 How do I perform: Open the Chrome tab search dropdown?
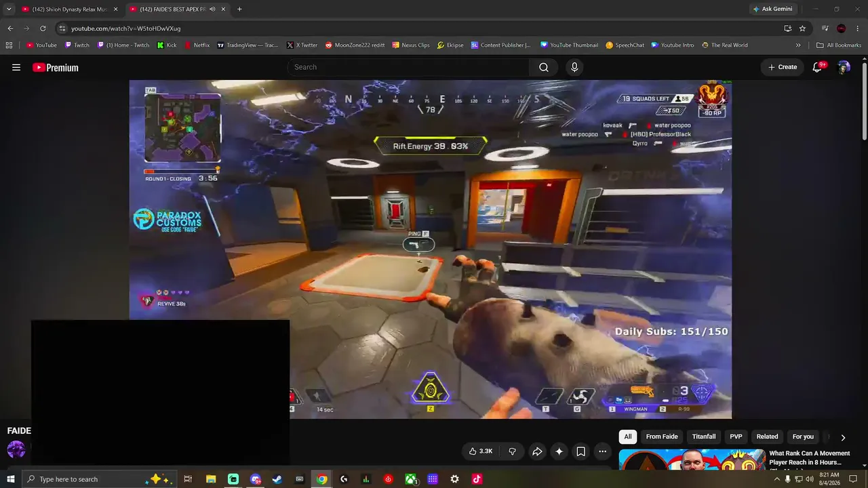pyautogui.click(x=9, y=9)
